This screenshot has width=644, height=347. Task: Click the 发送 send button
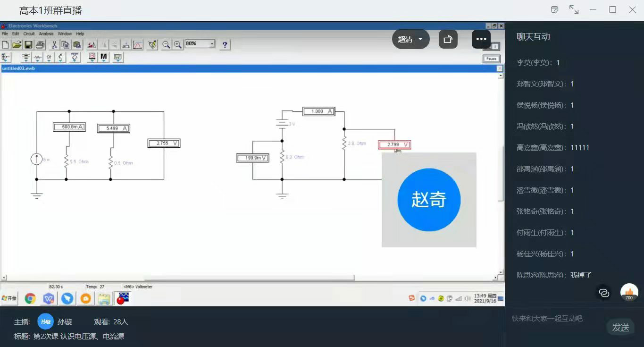coord(620,327)
